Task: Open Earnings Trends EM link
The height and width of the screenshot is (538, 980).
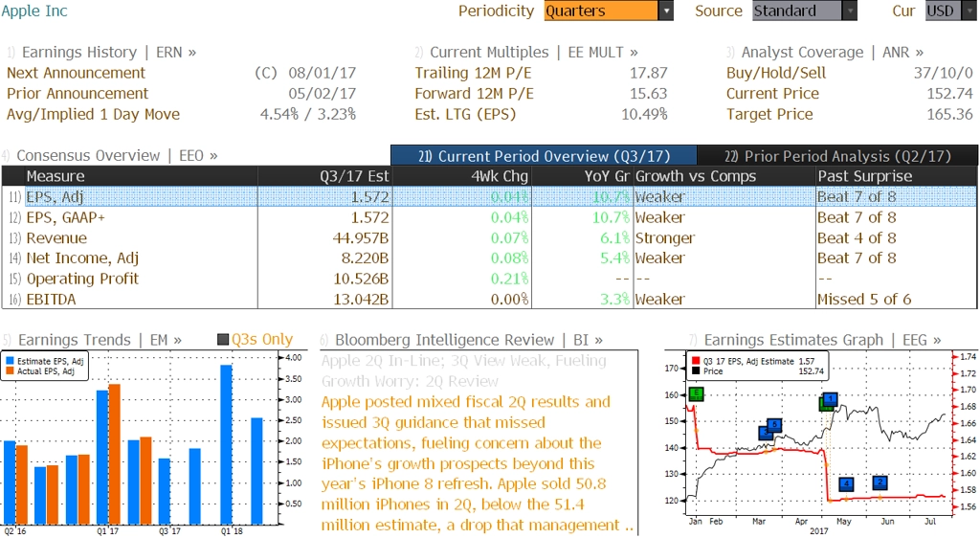Action: (x=100, y=340)
